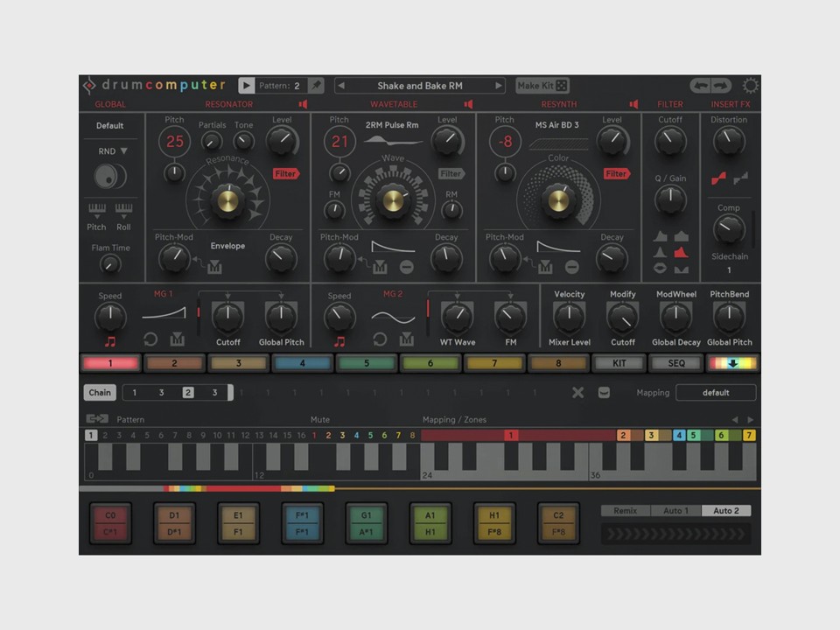The width and height of the screenshot is (840, 630).
Task: Select the Auto 2 mode button
Action: [x=726, y=510]
